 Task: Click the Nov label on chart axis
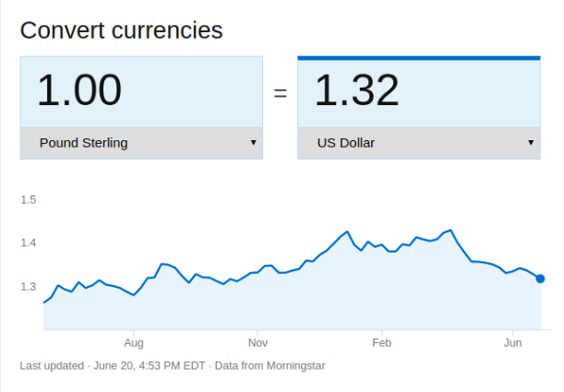[x=258, y=343]
